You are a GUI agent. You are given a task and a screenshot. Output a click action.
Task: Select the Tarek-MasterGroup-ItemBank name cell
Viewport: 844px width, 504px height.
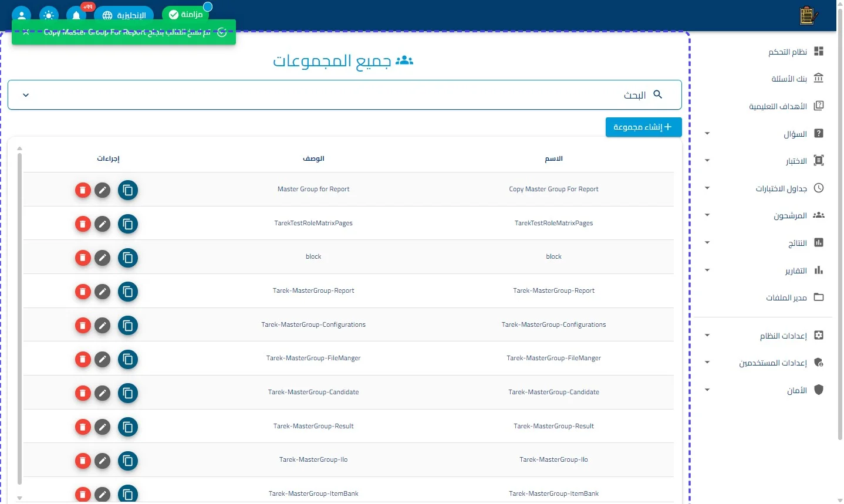(x=553, y=493)
